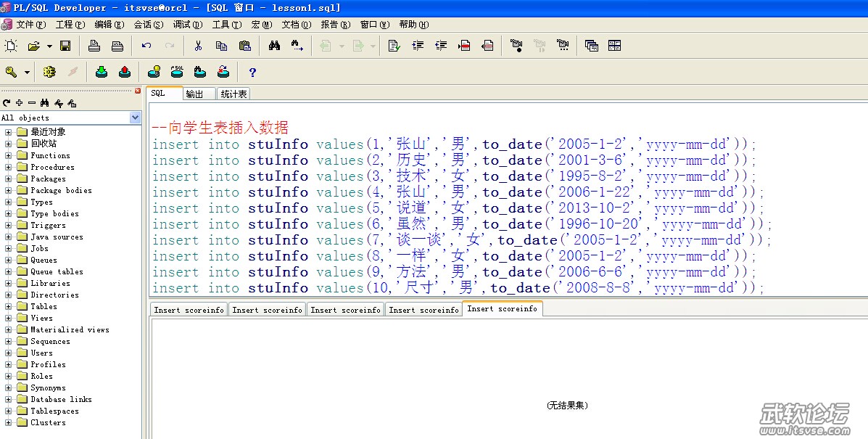The image size is (868, 439).
Task: Click the SQL-labeled database icon
Action: [177, 72]
